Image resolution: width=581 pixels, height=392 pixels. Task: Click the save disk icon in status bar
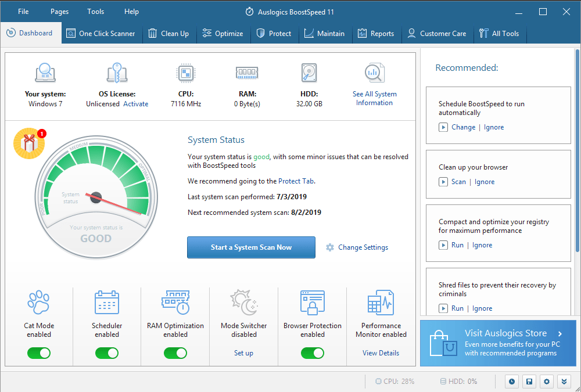[529, 382]
